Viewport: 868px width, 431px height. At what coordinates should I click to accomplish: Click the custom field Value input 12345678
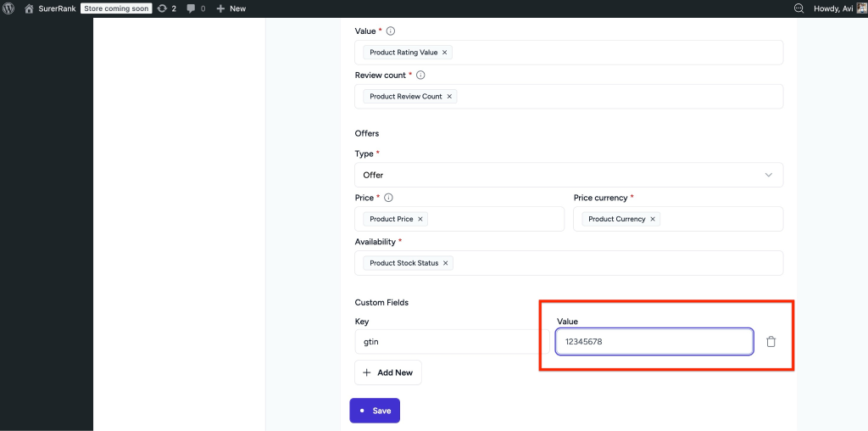tap(653, 342)
